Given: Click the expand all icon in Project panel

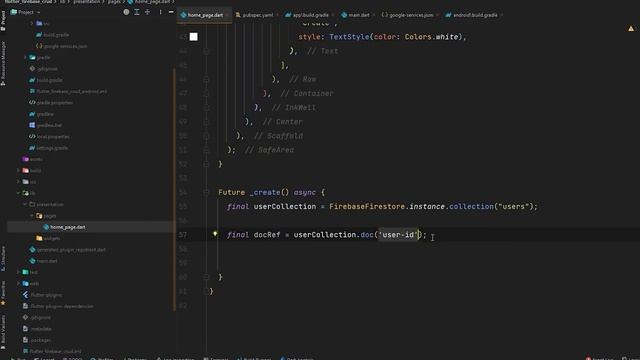Looking at the screenshot, I should (137, 12).
